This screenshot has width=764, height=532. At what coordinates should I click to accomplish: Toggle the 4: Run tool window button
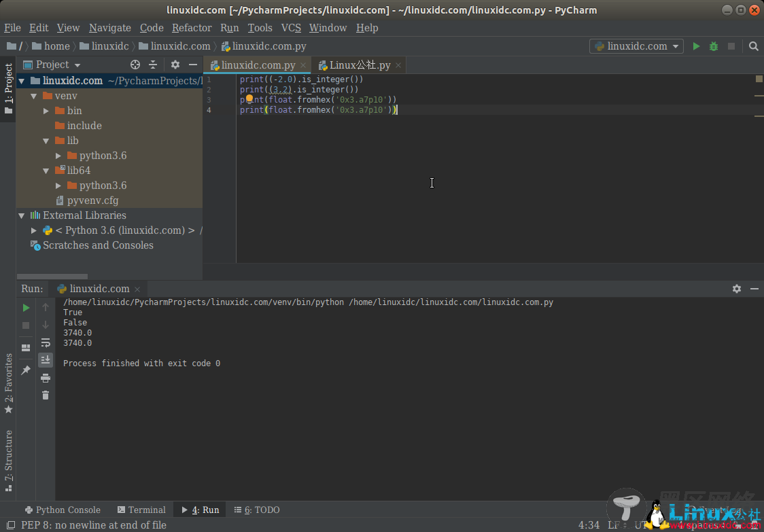(200, 510)
